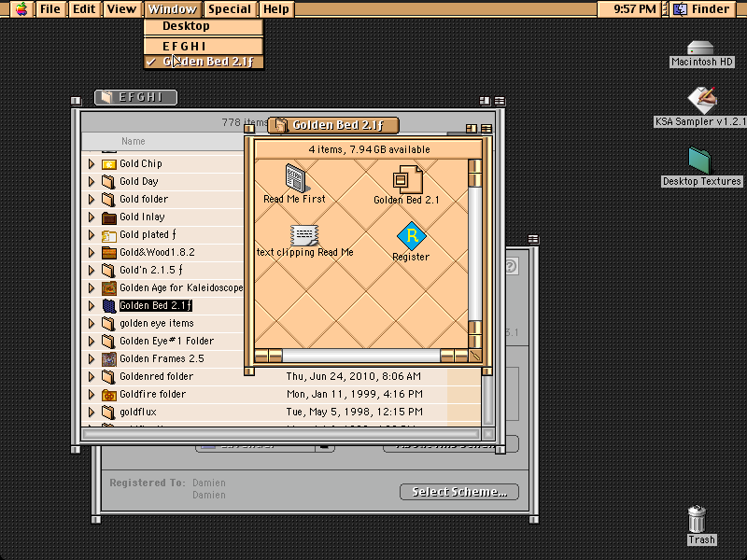Click the EFGHI window horizontal scrollbar

[281, 434]
